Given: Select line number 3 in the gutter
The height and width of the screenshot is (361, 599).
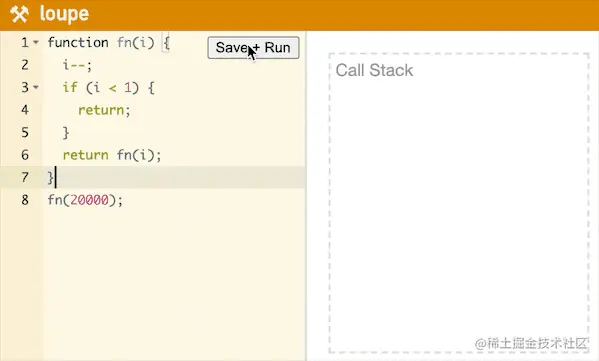Looking at the screenshot, I should pyautogui.click(x=25, y=87).
